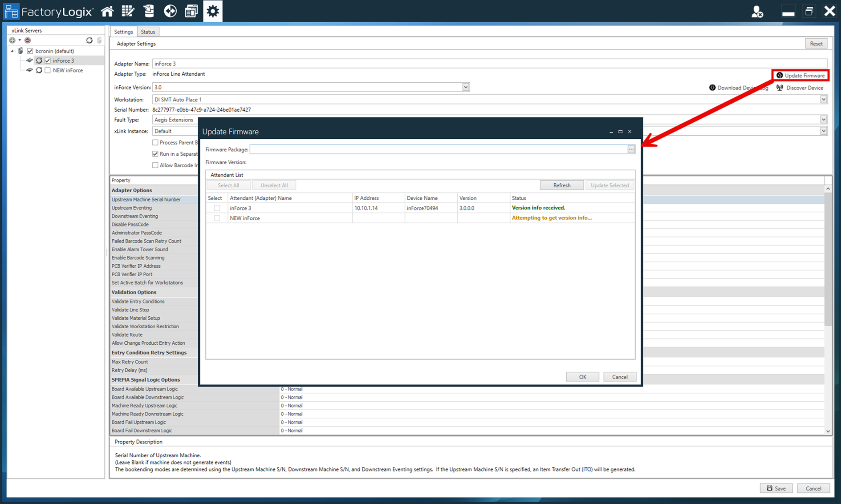This screenshot has width=841, height=504.
Task: Select the inForce 3 tree item
Action: [63, 60]
